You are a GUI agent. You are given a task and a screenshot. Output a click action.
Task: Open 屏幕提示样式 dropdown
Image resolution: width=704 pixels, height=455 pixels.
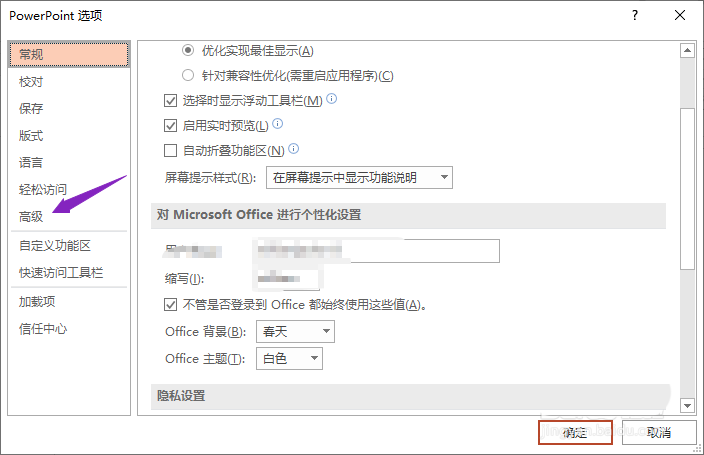(x=359, y=178)
